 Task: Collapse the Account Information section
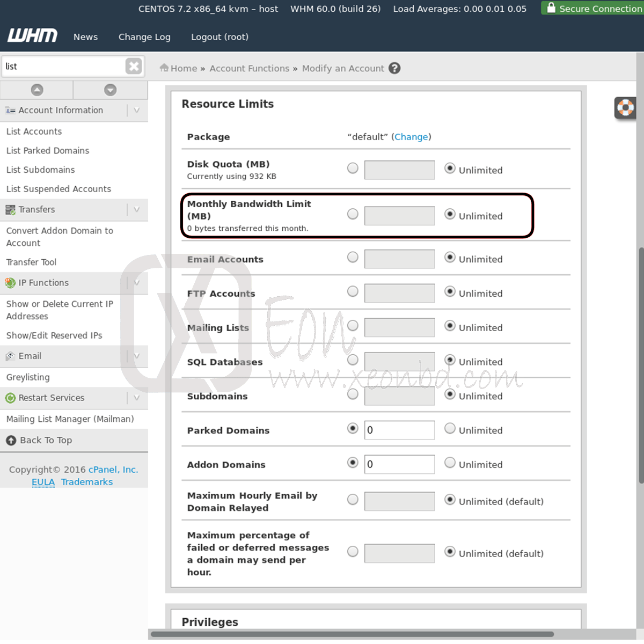pos(137,110)
